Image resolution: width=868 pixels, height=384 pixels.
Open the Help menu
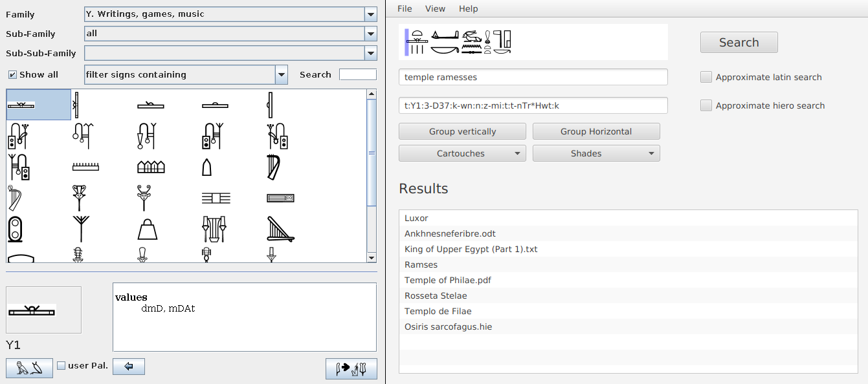point(468,8)
